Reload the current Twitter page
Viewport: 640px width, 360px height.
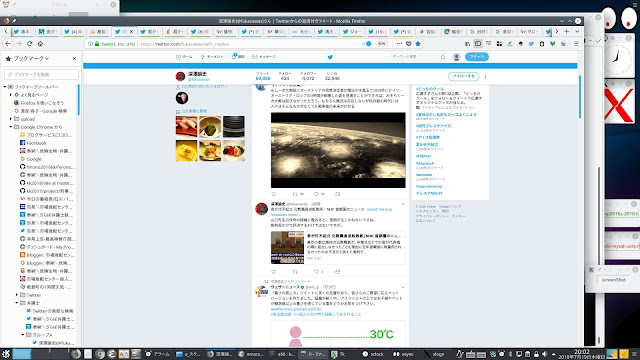tap(29, 44)
